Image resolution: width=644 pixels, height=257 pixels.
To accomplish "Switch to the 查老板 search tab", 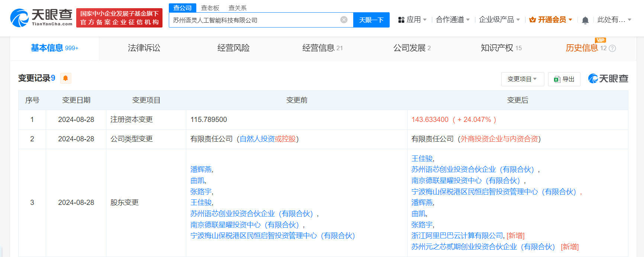I will click(x=210, y=8).
